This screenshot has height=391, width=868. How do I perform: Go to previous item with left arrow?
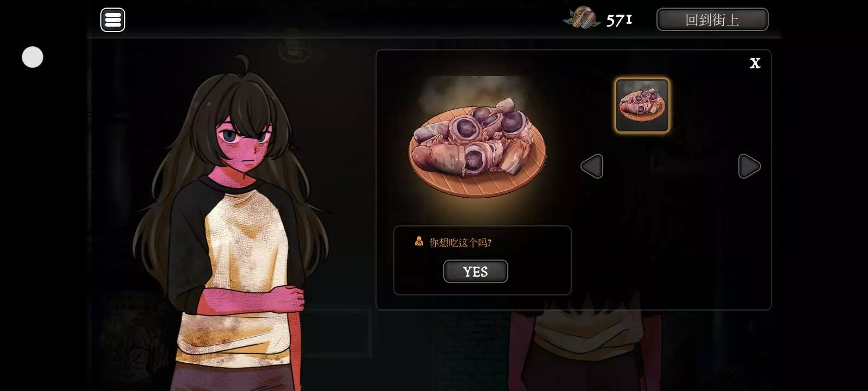(592, 166)
